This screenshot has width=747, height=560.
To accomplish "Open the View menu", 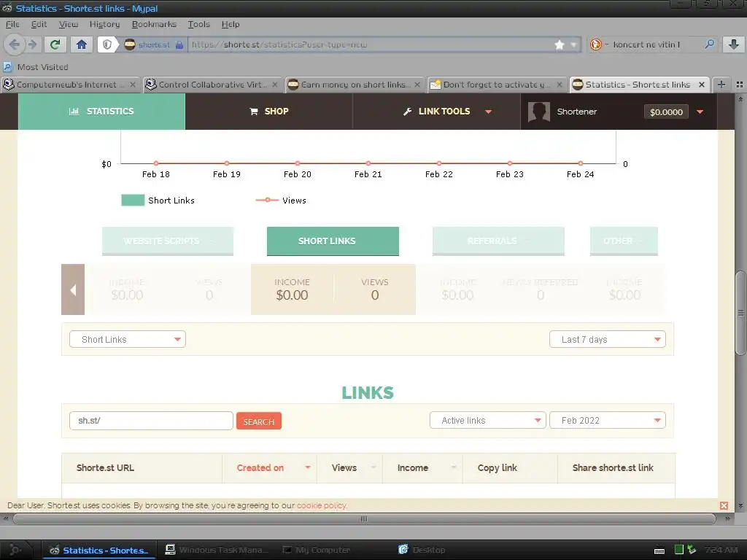I will (x=68, y=24).
